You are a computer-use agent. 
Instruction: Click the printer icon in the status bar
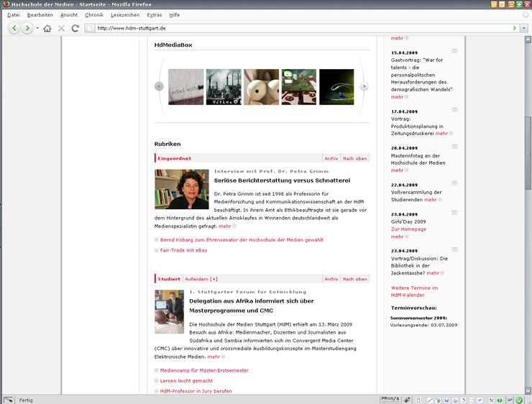click(454, 400)
